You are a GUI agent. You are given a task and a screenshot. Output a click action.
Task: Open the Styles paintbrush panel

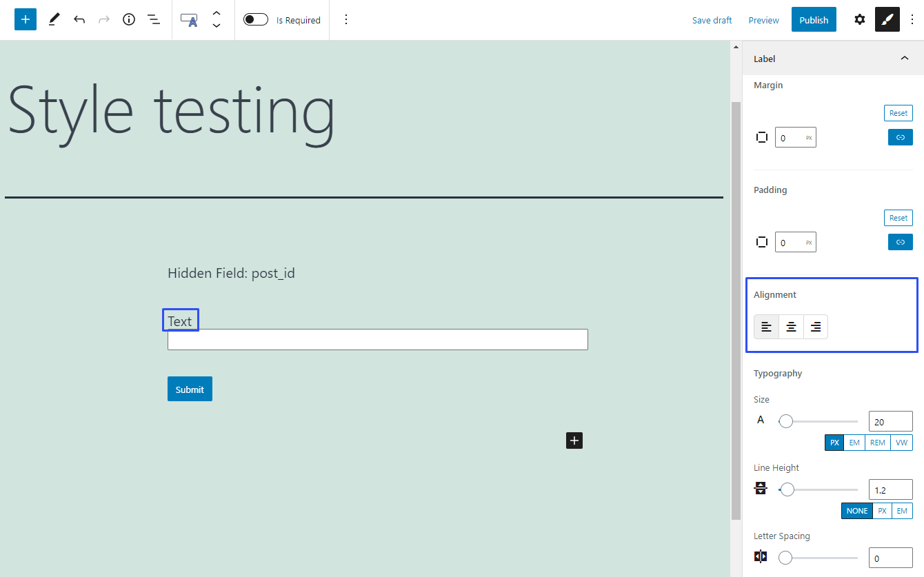pos(887,19)
